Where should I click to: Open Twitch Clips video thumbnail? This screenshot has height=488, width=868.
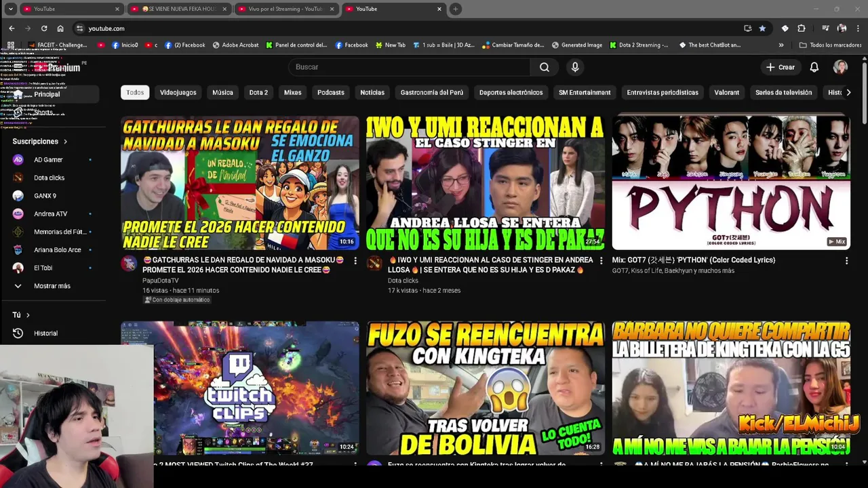(240, 388)
